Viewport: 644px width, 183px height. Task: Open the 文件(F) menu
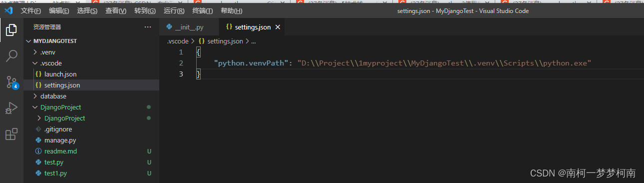coord(31,10)
